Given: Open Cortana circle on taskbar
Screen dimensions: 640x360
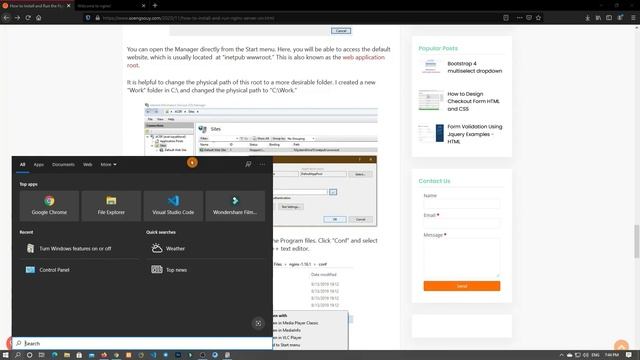Looking at the screenshot, I should 29,355.
